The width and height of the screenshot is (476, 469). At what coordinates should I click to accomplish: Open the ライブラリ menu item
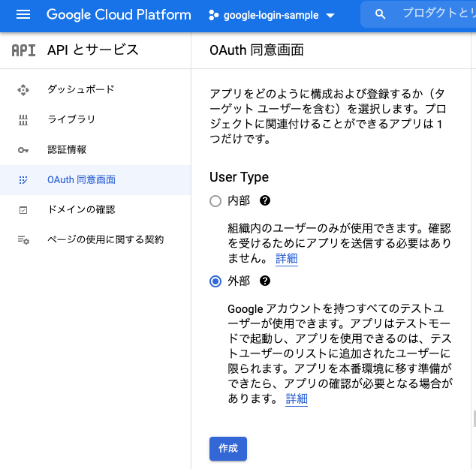[95, 119]
